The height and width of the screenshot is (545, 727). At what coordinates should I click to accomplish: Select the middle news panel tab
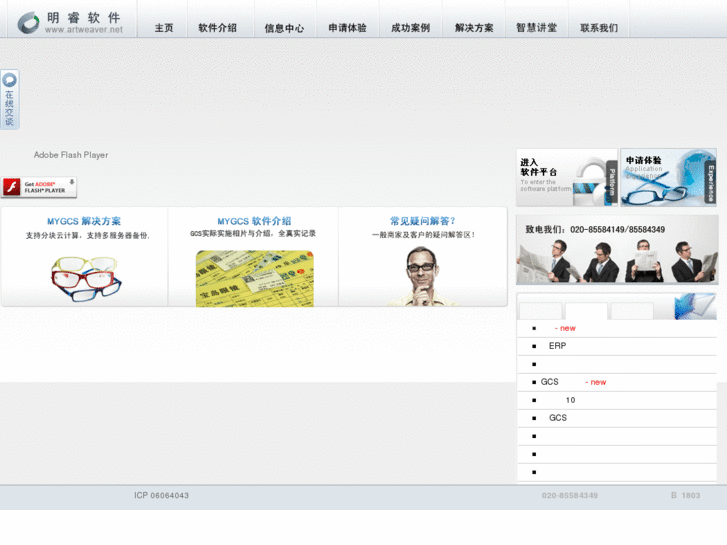pyautogui.click(x=586, y=311)
